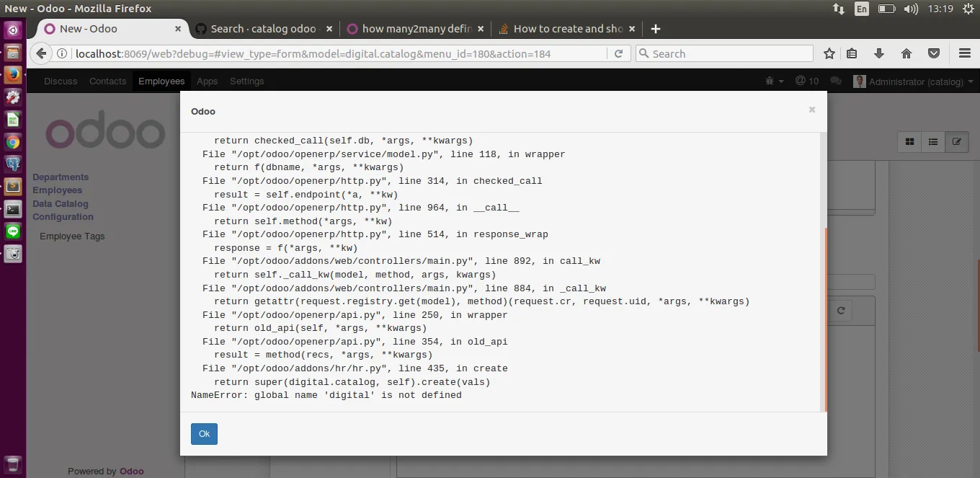Open sound volume indicator
Image resolution: width=980 pixels, height=478 pixels.
point(911,9)
